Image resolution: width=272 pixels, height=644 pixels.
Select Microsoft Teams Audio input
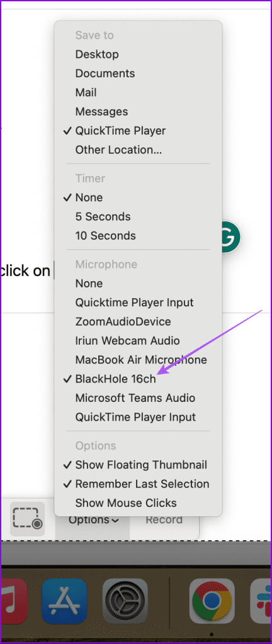138,398
